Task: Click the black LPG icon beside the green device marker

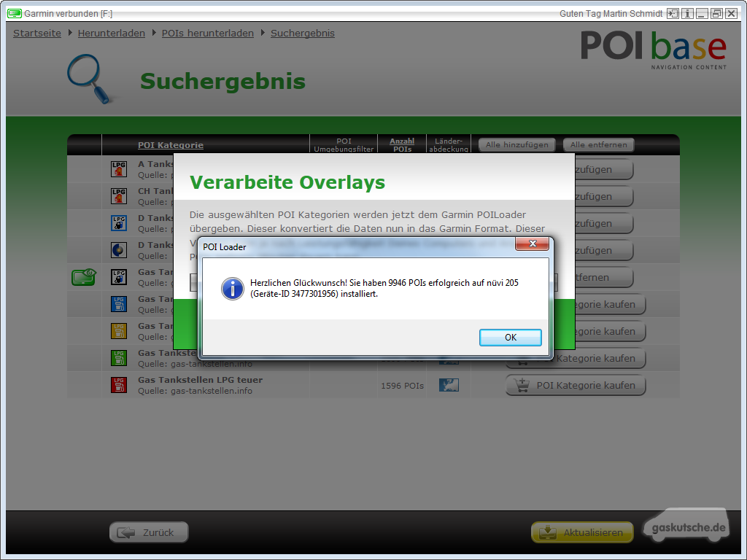Action: point(119,276)
